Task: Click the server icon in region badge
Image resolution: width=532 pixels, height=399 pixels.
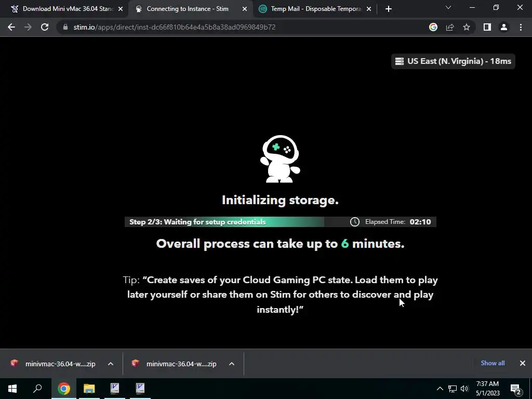Action: click(x=400, y=61)
